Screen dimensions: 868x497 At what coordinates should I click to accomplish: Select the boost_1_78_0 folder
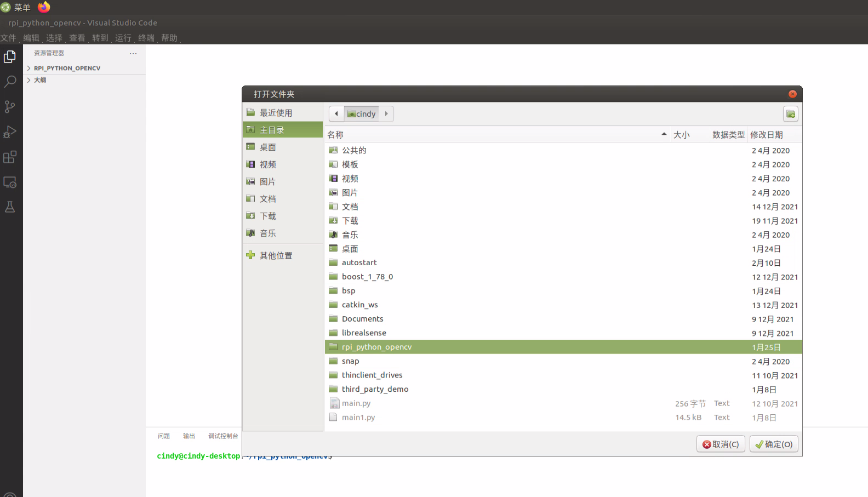[563, 277]
